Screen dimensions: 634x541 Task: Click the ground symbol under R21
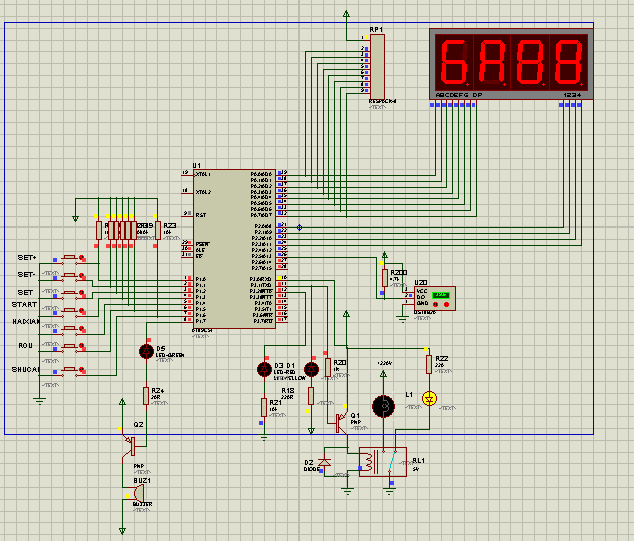(264, 437)
